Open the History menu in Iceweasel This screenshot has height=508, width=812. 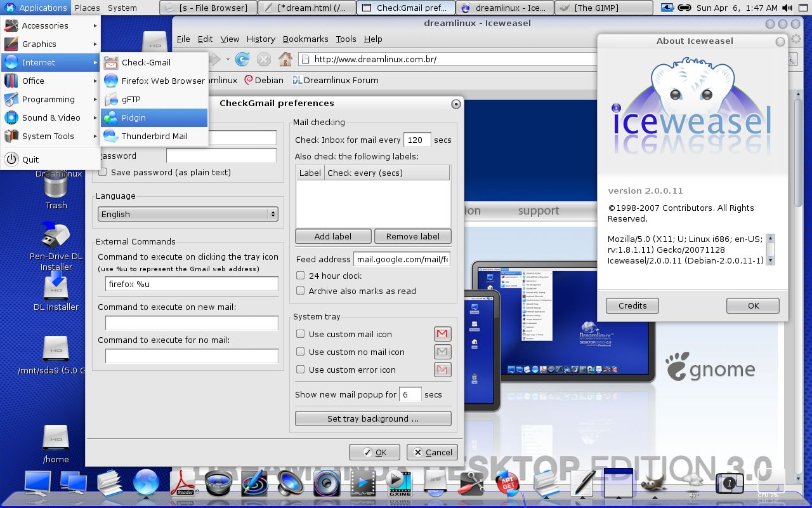point(261,39)
